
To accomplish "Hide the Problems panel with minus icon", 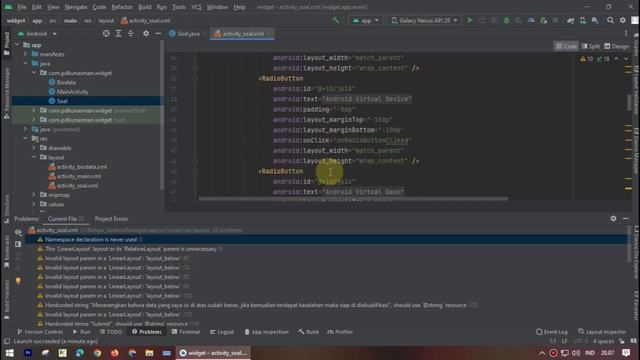I will click(x=625, y=218).
